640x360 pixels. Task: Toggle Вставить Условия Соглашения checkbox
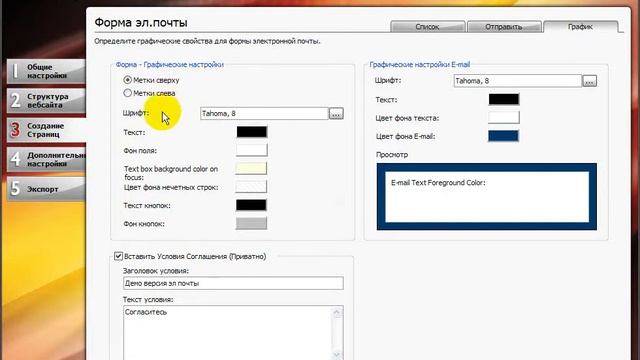pyautogui.click(x=118, y=256)
